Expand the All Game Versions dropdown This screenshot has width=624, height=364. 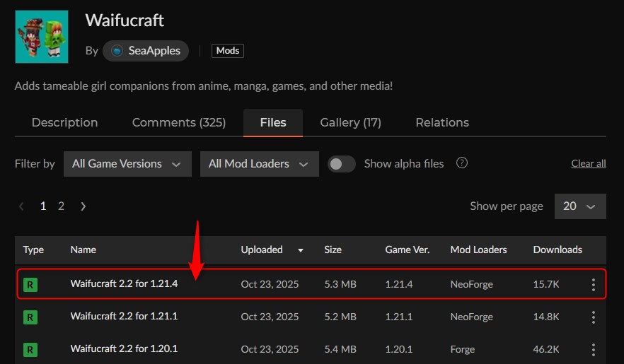coord(127,164)
